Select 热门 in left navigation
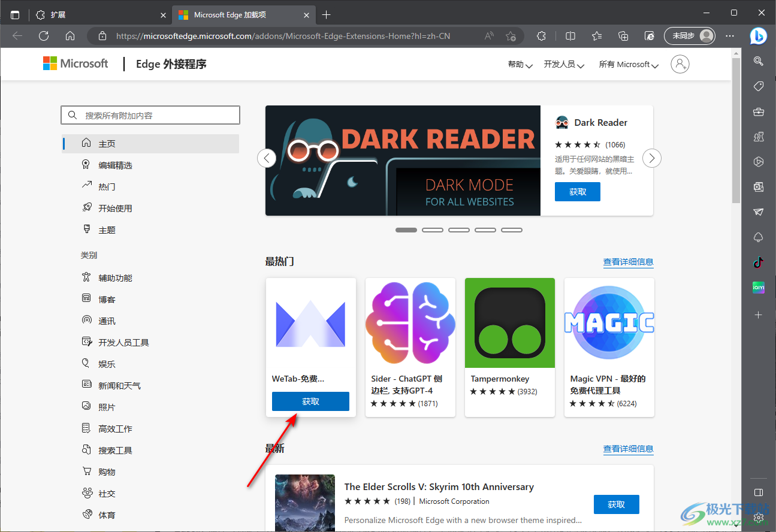The image size is (776, 532). tap(150, 187)
